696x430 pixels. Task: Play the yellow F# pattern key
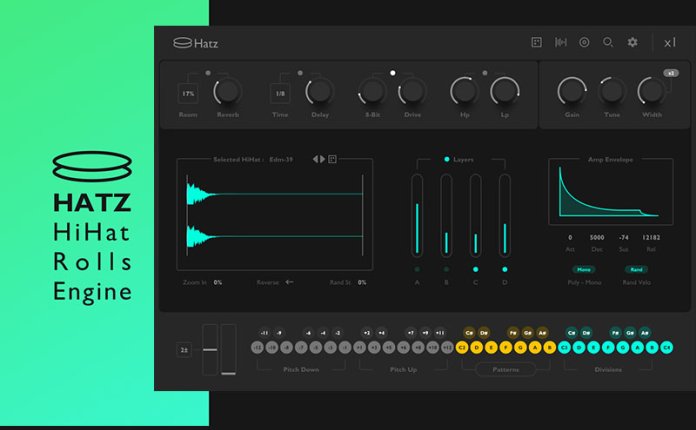pos(513,333)
